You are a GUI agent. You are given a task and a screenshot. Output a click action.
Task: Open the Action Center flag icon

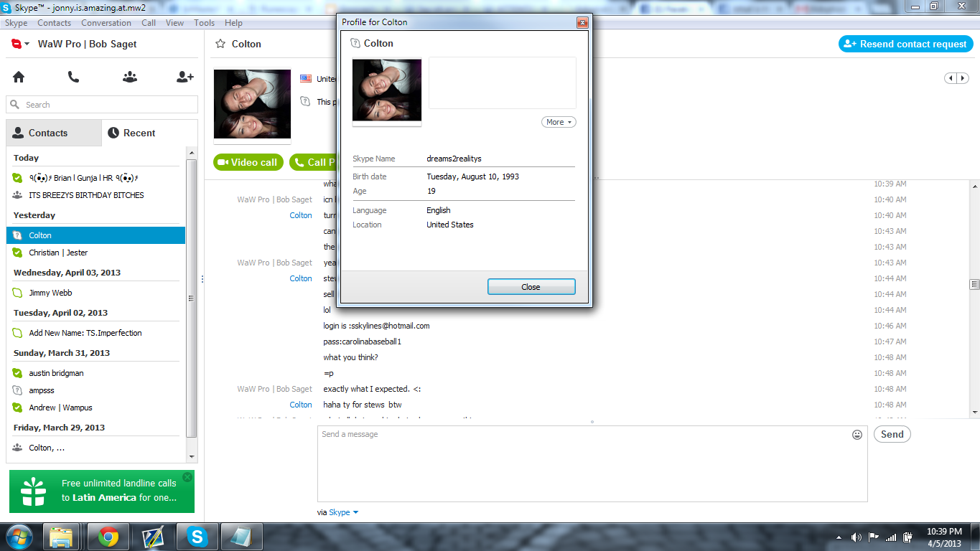pyautogui.click(x=874, y=537)
